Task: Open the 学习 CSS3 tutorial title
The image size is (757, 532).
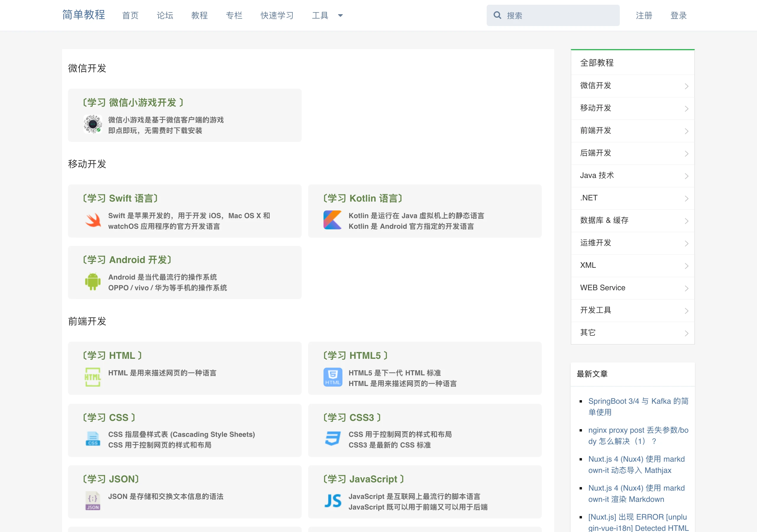Action: [x=352, y=417]
